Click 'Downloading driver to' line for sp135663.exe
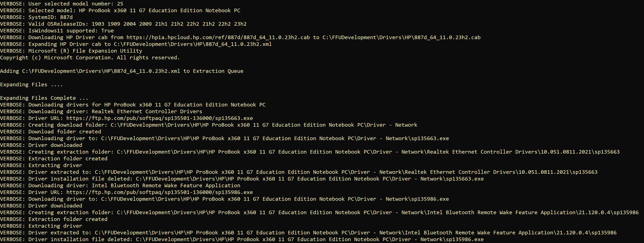644x243 pixels. click(x=225, y=138)
